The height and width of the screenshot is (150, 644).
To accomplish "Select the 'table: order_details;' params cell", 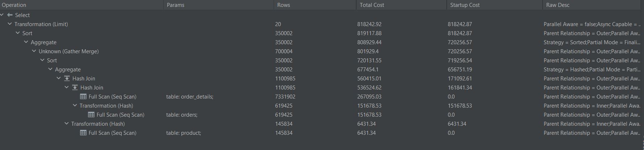I will point(189,97).
